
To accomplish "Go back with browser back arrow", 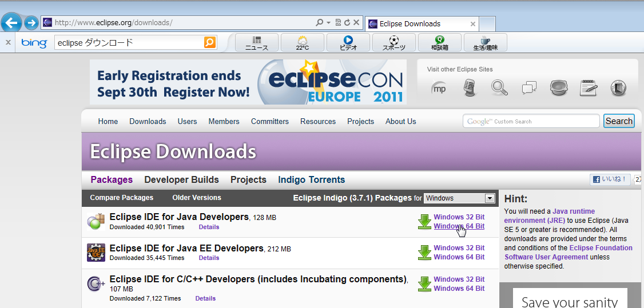I will 11,23.
